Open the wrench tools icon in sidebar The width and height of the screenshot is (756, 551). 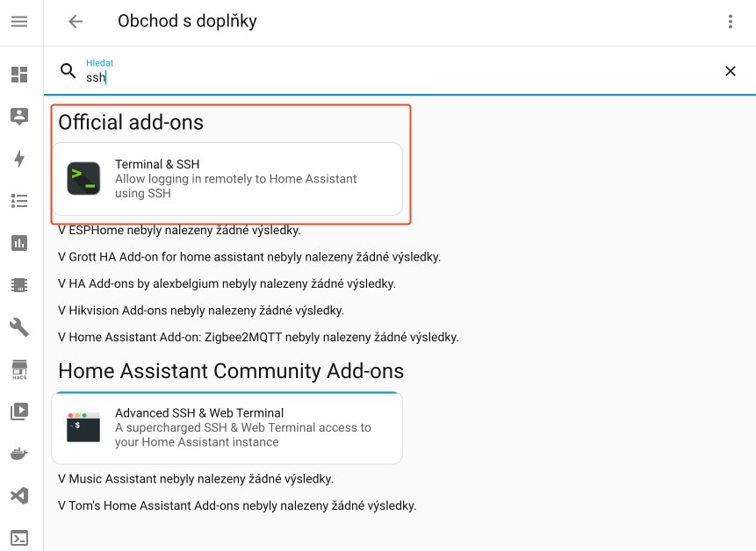pos(19,327)
